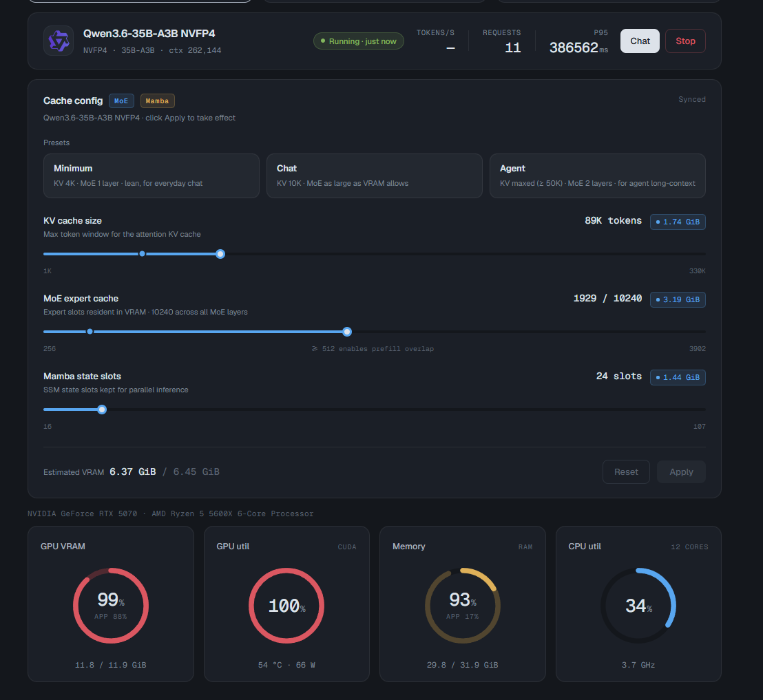Click the 11.8 / 11.9 GiB VRAM reading
763x700 pixels.
tap(110, 665)
